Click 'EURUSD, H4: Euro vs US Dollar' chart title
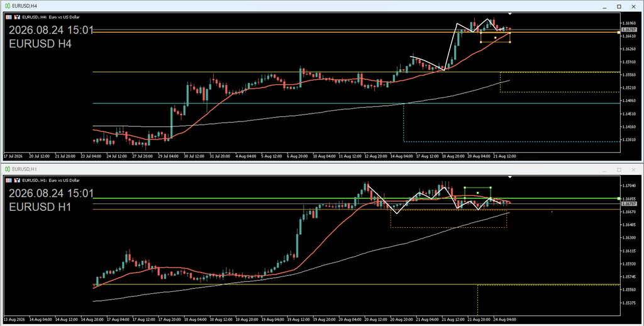Screen dimensions: 644x326 point(50,17)
